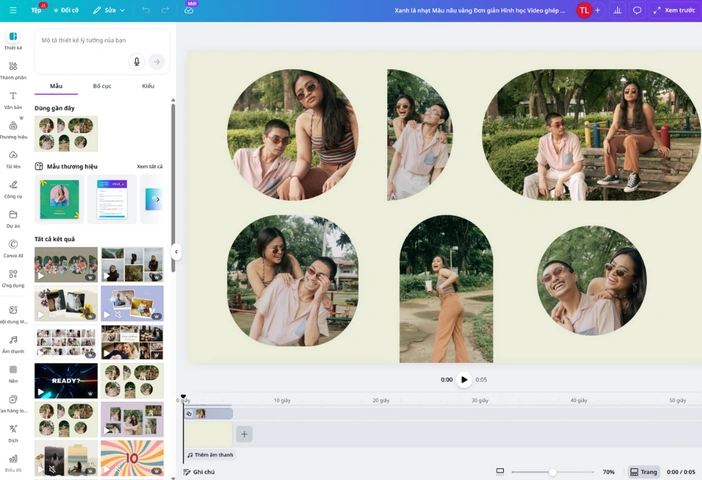Open the Âm thanh audio sidebar panel

13,344
